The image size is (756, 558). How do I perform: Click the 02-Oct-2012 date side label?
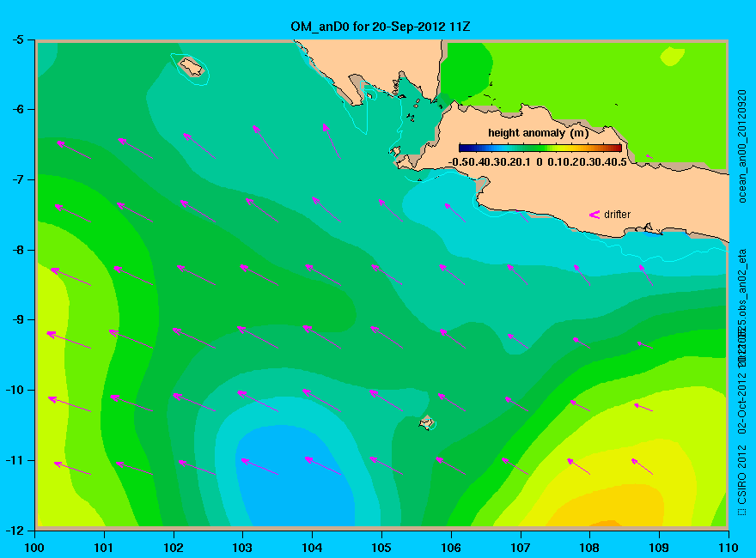742,402
